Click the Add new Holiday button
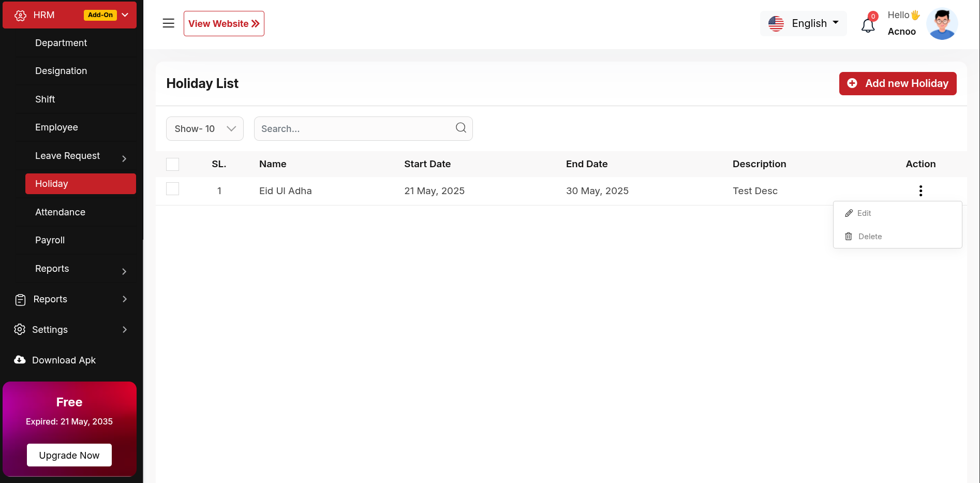The height and width of the screenshot is (483, 980). click(x=898, y=83)
